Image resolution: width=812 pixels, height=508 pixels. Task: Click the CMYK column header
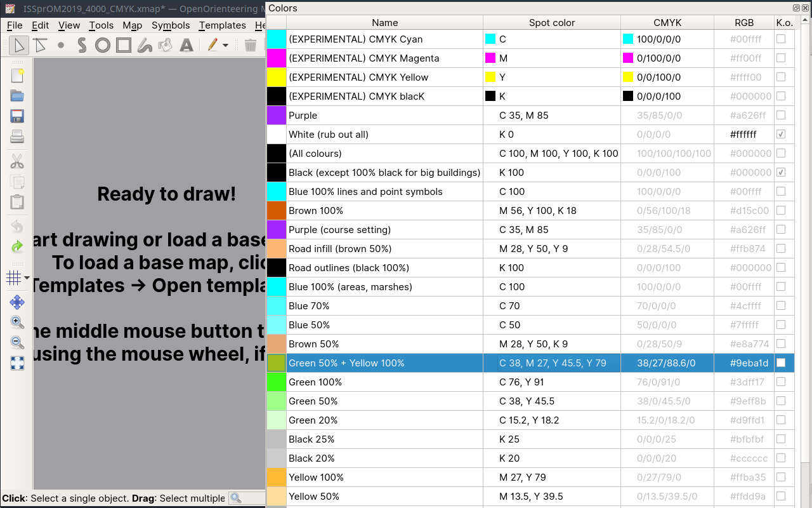pyautogui.click(x=667, y=22)
